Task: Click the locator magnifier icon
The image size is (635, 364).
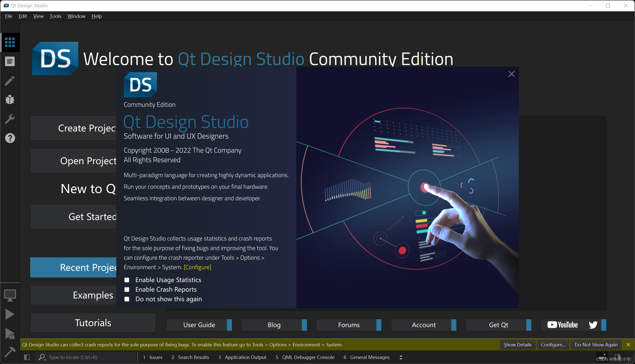Action: click(x=42, y=357)
